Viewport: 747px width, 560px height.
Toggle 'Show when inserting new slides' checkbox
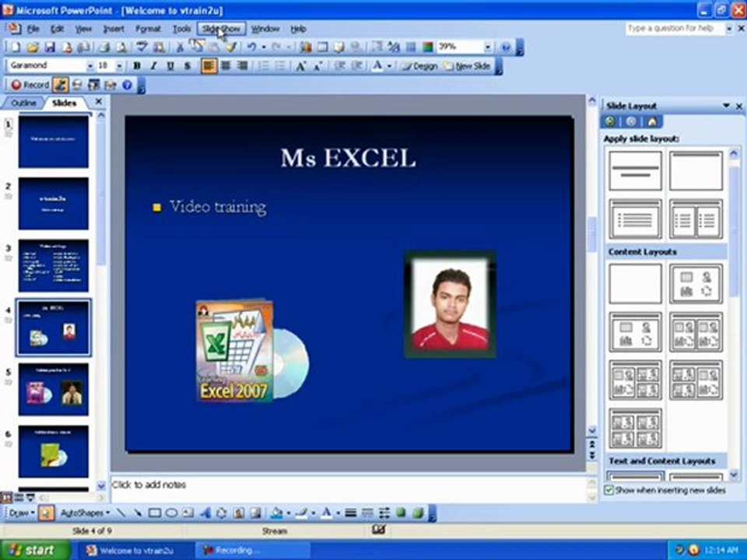point(608,490)
